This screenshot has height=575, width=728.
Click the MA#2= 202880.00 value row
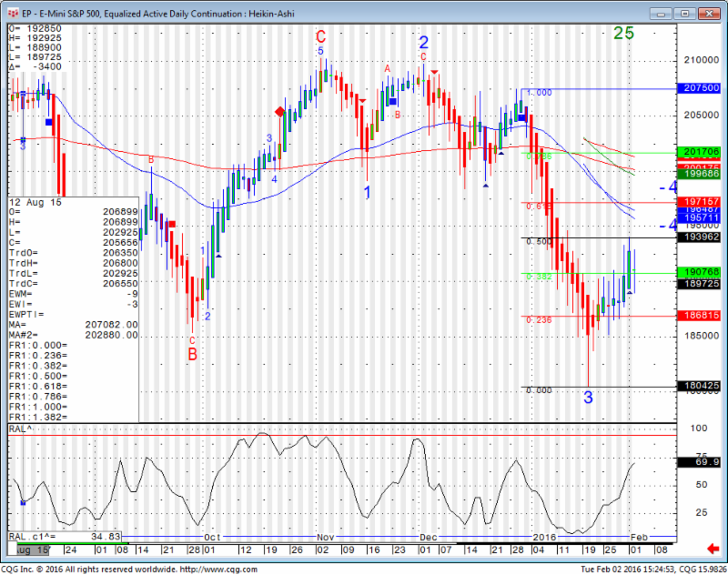[74, 335]
